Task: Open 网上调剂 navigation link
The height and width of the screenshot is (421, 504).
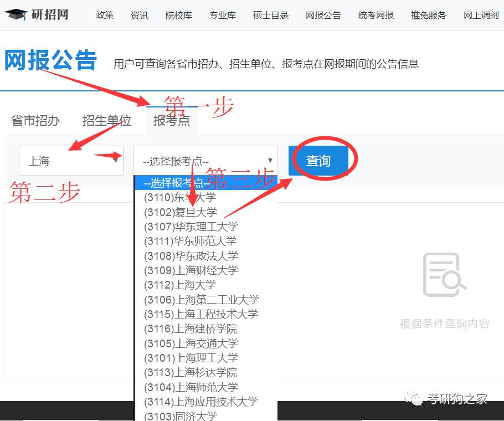Action: pyautogui.click(x=481, y=15)
